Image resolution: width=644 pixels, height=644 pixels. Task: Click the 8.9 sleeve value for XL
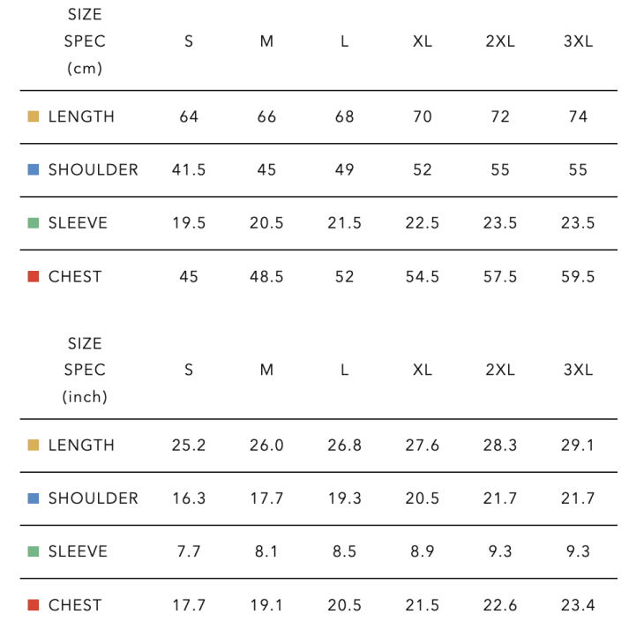click(x=423, y=551)
